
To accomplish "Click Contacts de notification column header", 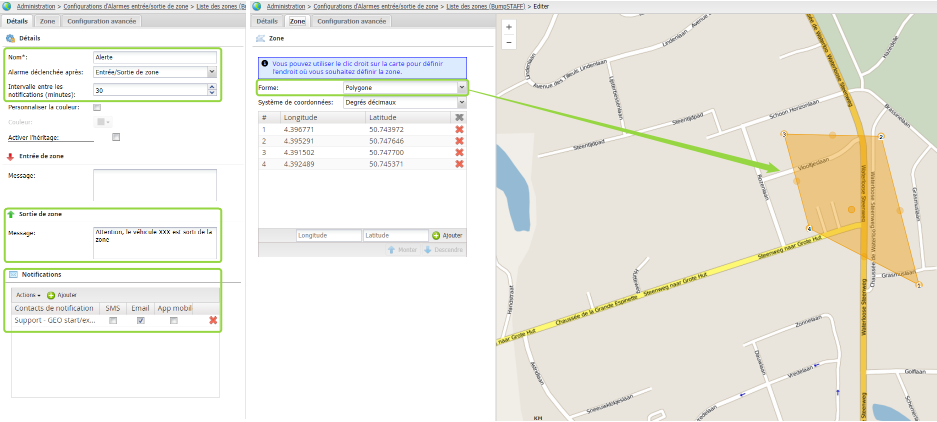I will [54, 308].
